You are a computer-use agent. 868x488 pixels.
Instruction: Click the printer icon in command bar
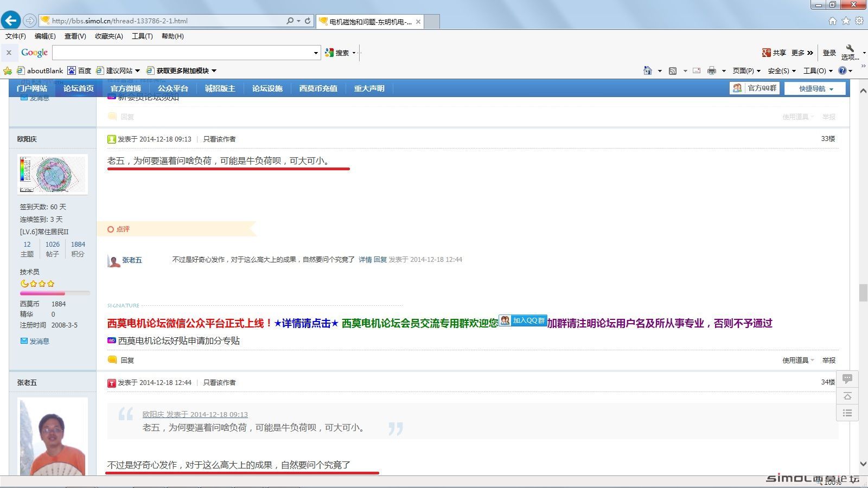pos(712,70)
